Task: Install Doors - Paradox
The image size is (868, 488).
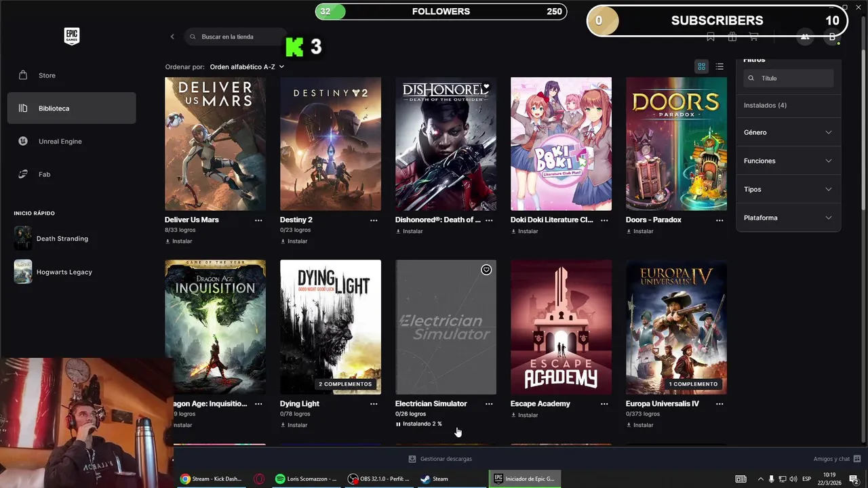Action: [640, 231]
